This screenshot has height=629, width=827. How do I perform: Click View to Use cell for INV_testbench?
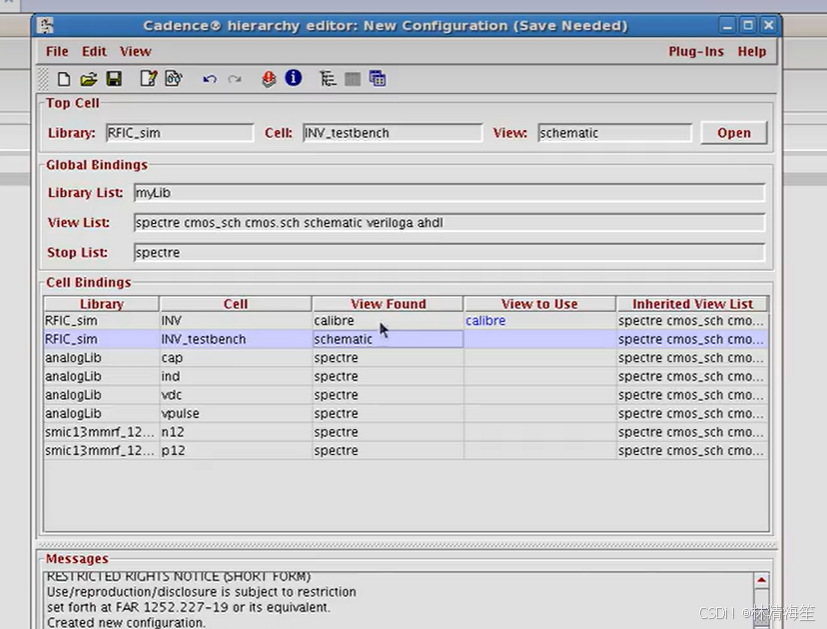tap(540, 339)
